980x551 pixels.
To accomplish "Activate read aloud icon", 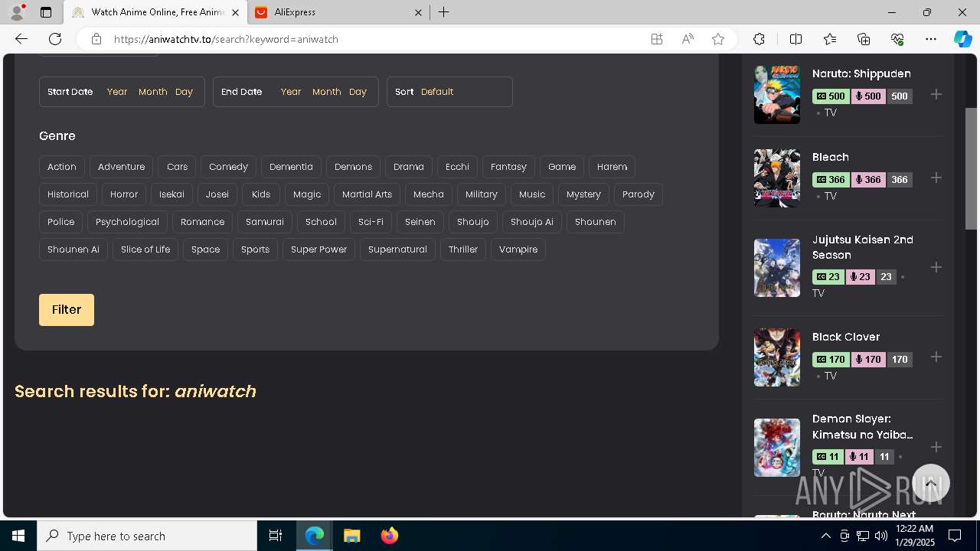I will click(x=688, y=39).
